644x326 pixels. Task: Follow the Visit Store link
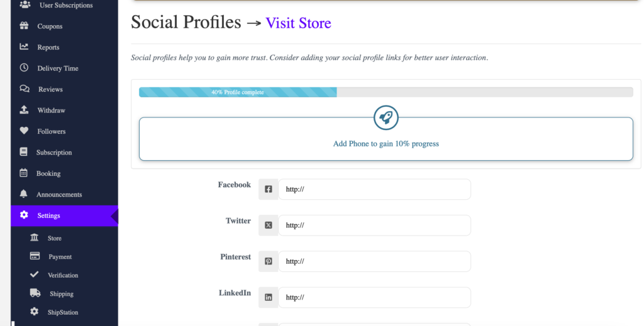coord(298,23)
